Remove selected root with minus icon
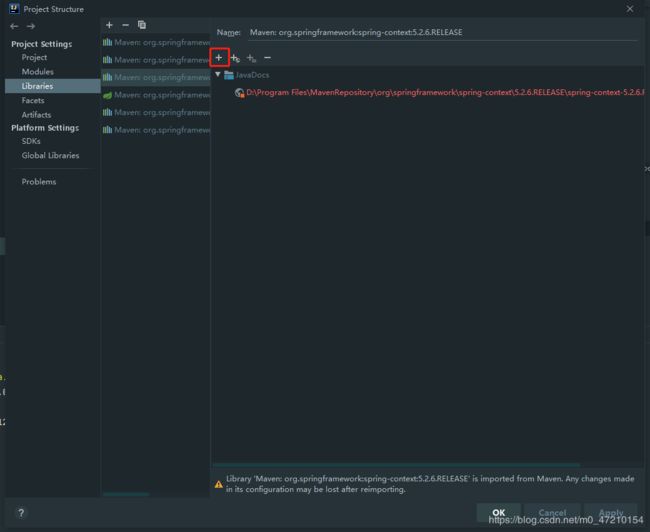Screen dimensions: 650x532 click(x=267, y=58)
